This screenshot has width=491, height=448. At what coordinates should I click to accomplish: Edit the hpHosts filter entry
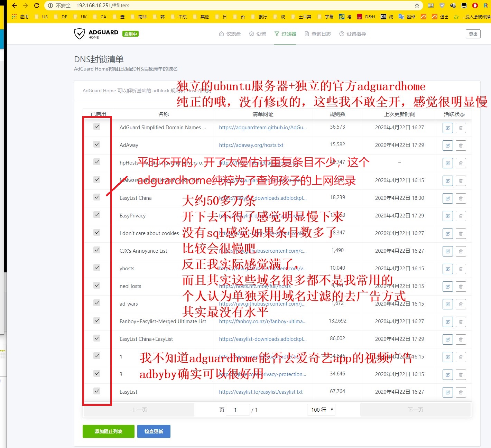[448, 163]
